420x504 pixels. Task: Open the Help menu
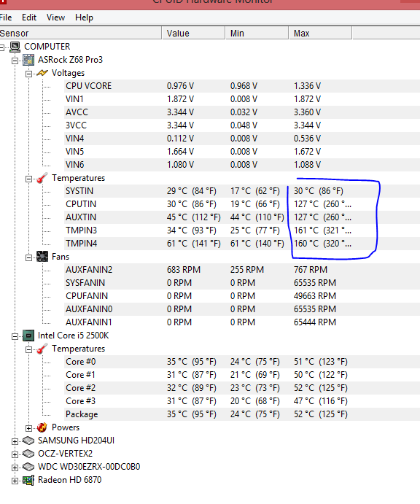[x=84, y=18]
